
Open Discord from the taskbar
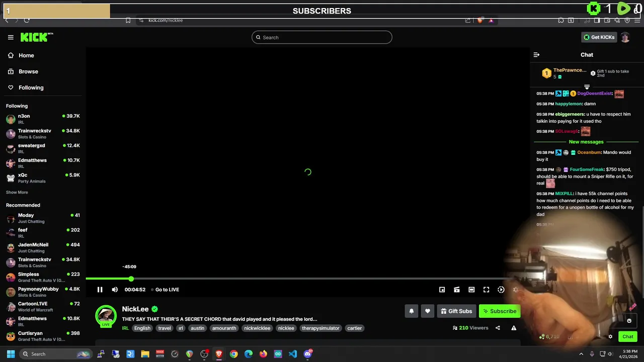pos(308,354)
